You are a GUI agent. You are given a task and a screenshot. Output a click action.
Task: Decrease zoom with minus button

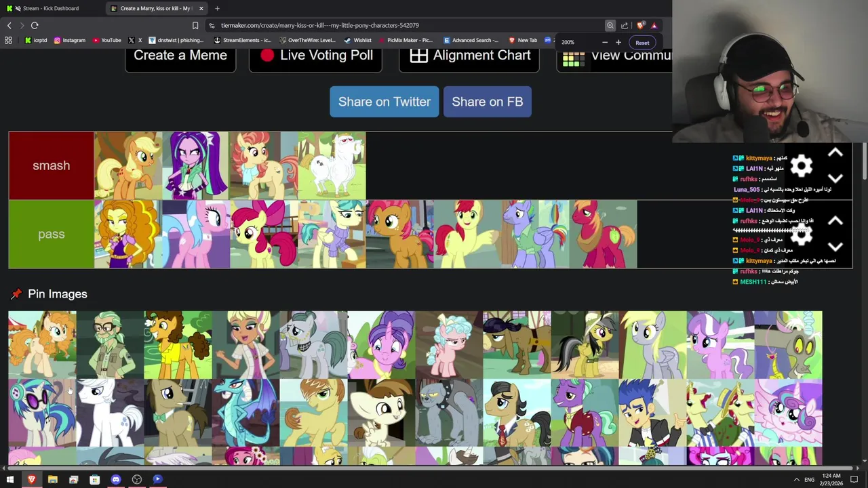pyautogui.click(x=605, y=42)
